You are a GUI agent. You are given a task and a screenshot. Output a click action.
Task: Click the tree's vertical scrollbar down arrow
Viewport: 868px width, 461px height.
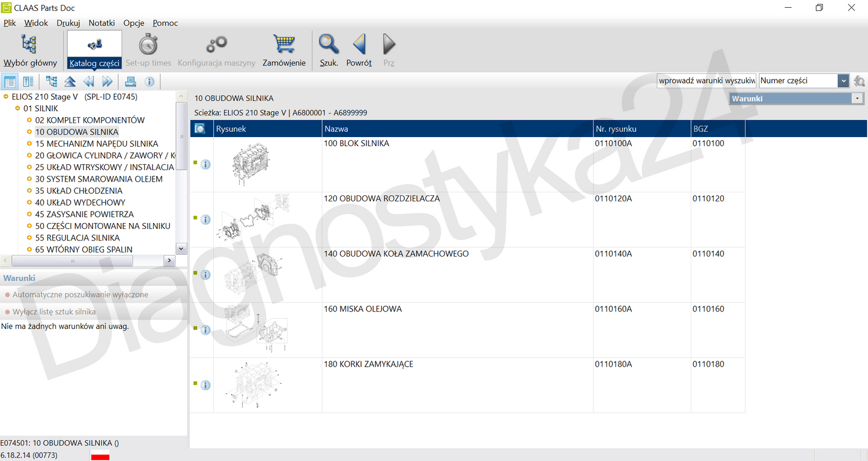(181, 248)
